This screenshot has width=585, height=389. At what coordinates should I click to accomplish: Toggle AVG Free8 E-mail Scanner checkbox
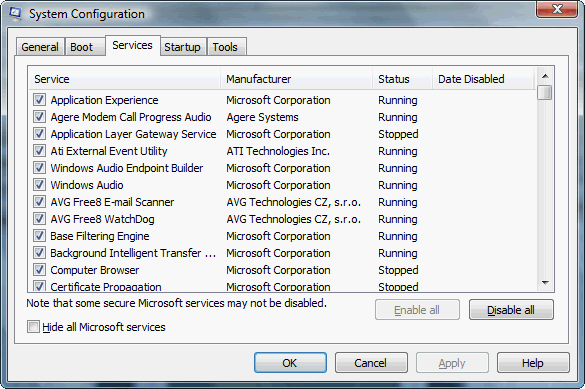(x=39, y=202)
